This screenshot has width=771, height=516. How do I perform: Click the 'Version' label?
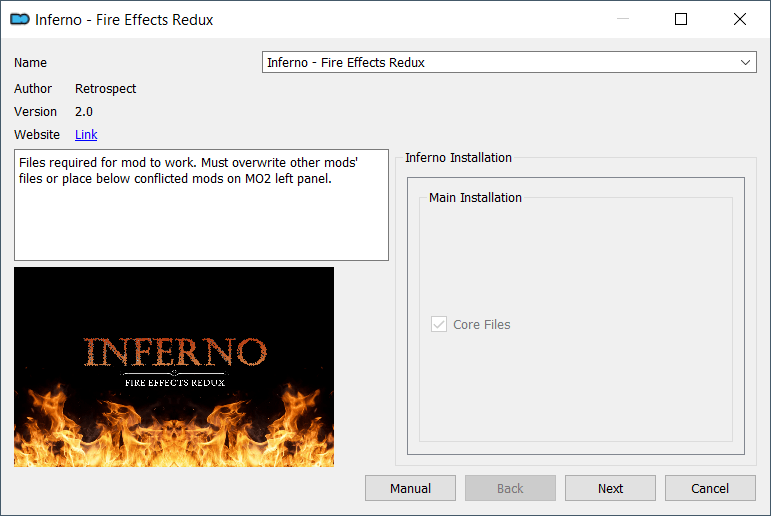[35, 112]
